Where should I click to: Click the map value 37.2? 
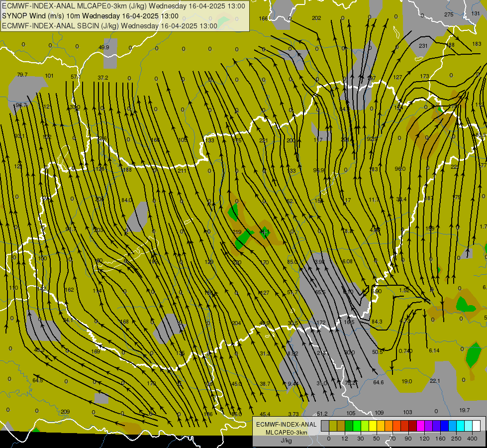click(x=103, y=78)
